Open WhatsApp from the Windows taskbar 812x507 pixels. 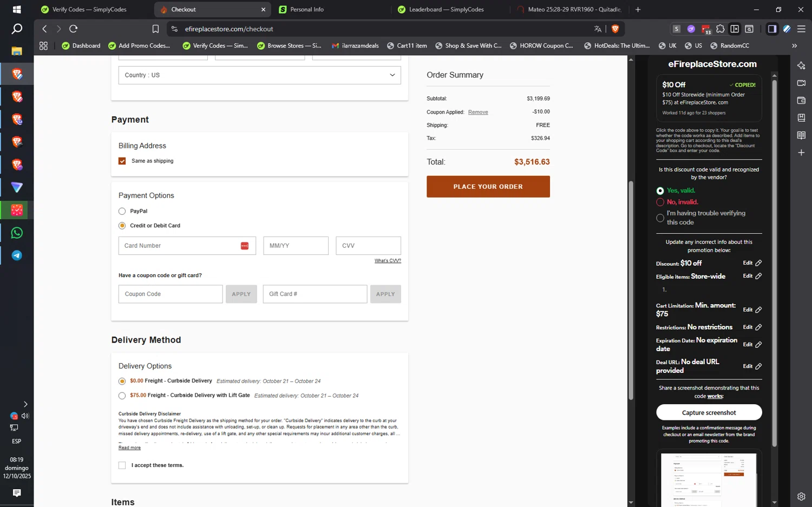(x=17, y=233)
